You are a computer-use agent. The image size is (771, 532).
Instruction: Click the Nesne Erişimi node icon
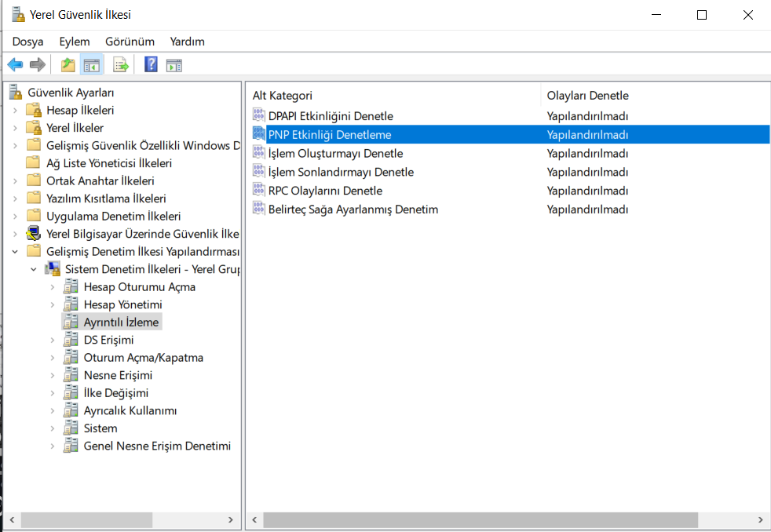coord(71,375)
